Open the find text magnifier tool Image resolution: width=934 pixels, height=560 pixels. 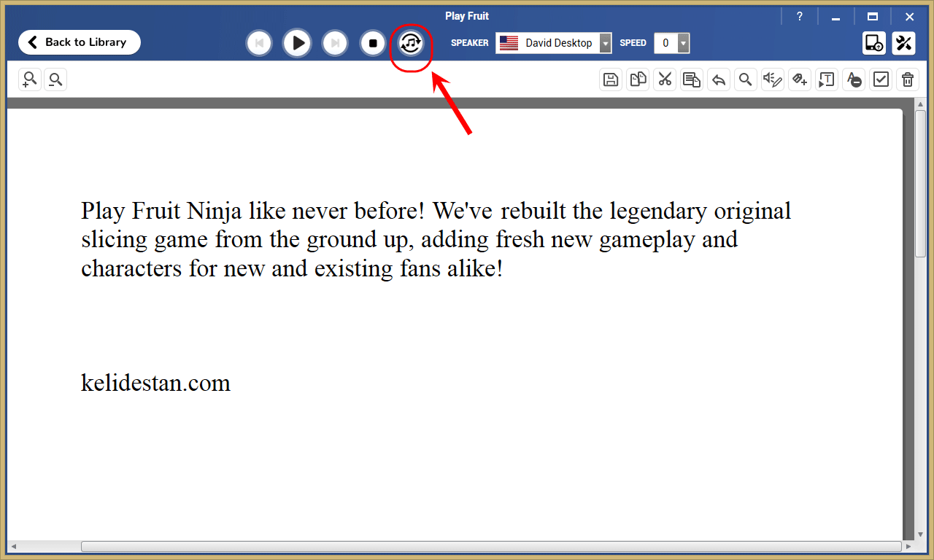[x=745, y=79]
